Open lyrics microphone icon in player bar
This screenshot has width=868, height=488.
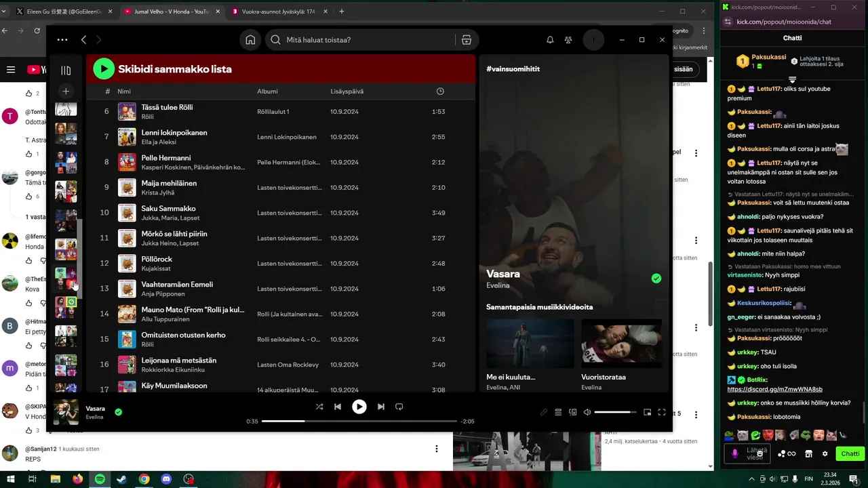point(544,412)
